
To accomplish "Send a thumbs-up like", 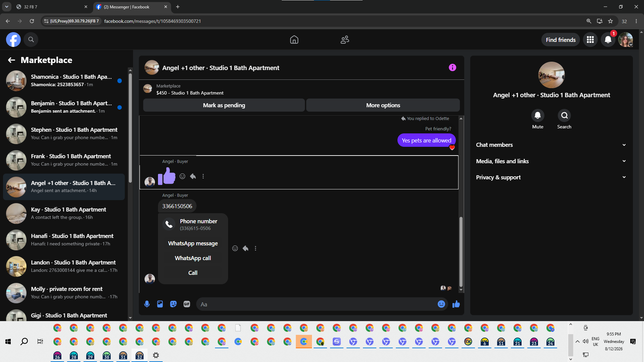I will pos(456,304).
